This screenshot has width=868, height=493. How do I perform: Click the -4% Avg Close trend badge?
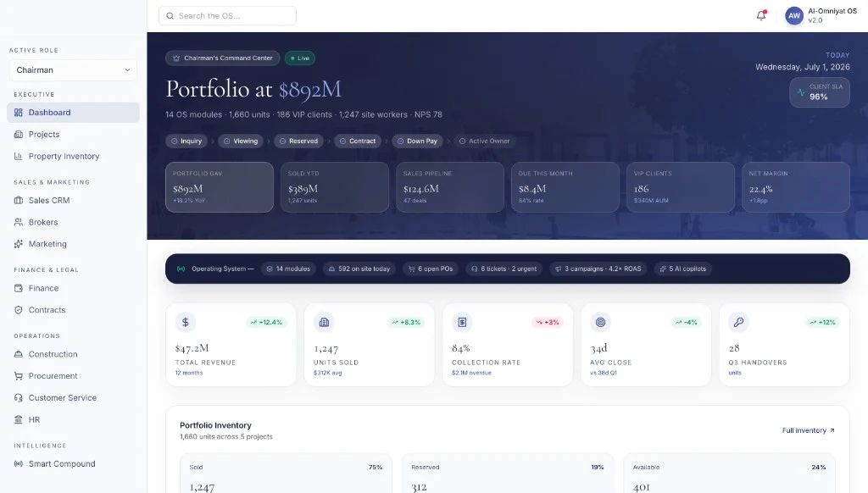click(686, 322)
